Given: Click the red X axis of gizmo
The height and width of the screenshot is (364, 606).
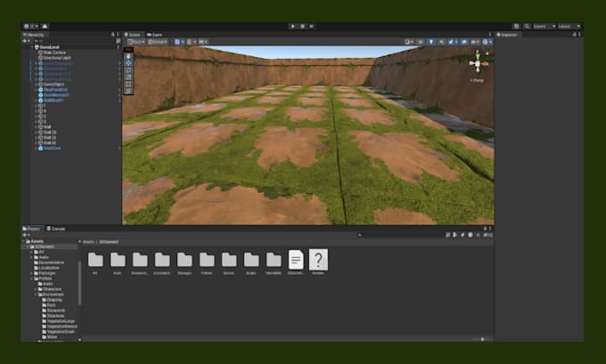Looking at the screenshot, I should pyautogui.click(x=485, y=64).
